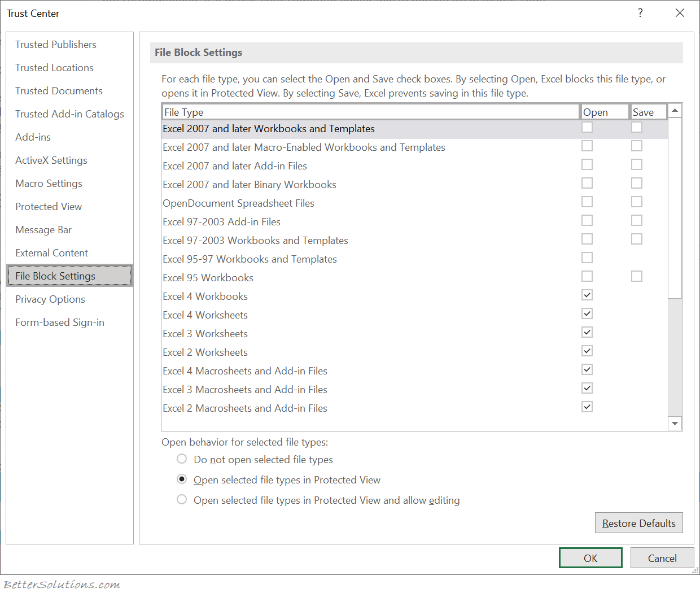Select 'Excel 2 Worksheets' row text
This screenshot has width=700, height=593.
tap(205, 352)
